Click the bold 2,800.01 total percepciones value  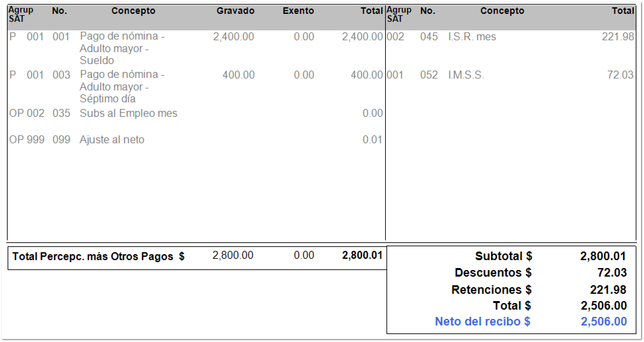[362, 255]
